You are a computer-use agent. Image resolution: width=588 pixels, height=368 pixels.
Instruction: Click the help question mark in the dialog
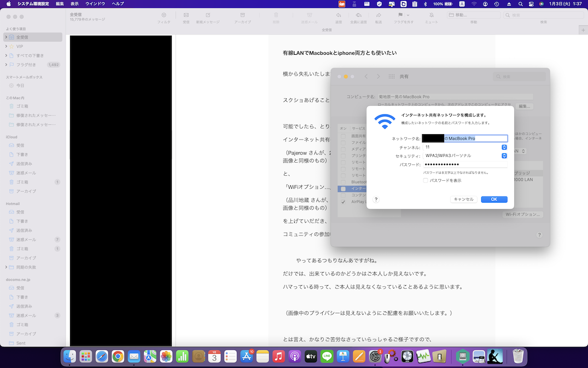376,199
